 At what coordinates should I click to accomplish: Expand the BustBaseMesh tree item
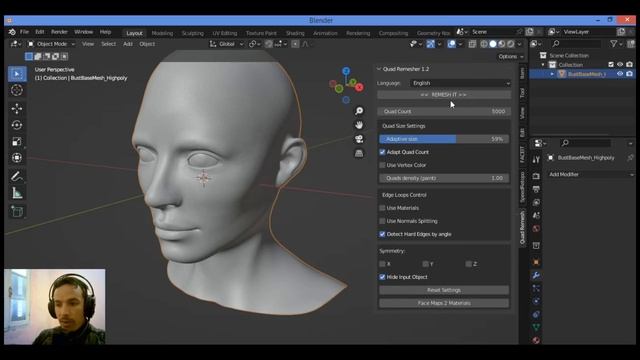552,74
